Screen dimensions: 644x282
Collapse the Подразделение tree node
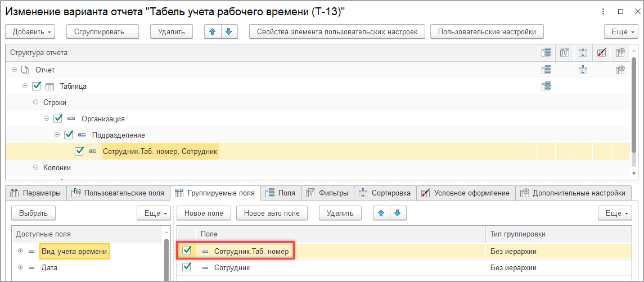[x=57, y=135]
